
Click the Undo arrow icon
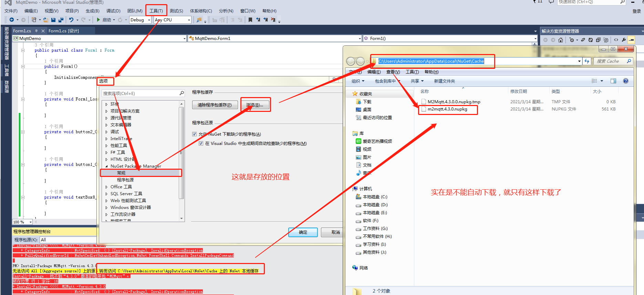click(x=71, y=20)
